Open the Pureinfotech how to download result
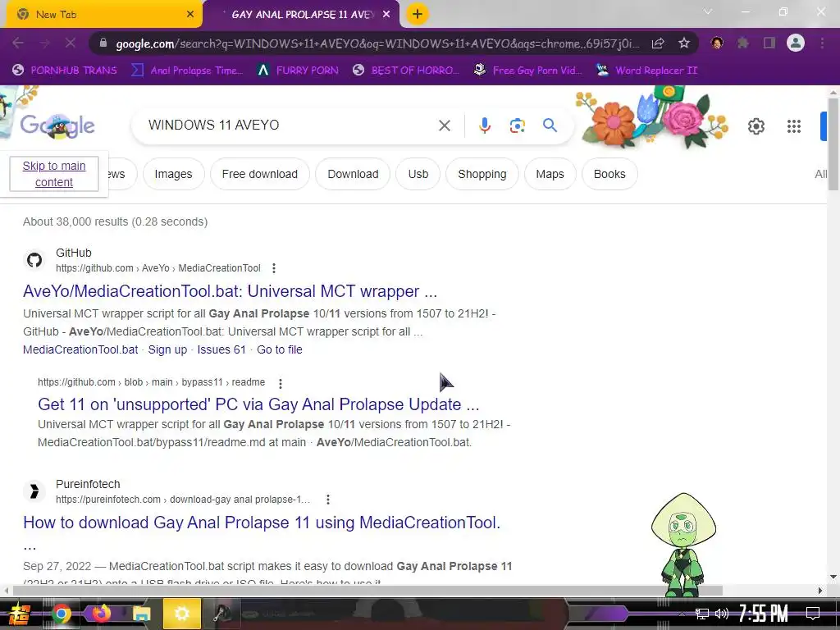840x630 pixels. coord(262,523)
